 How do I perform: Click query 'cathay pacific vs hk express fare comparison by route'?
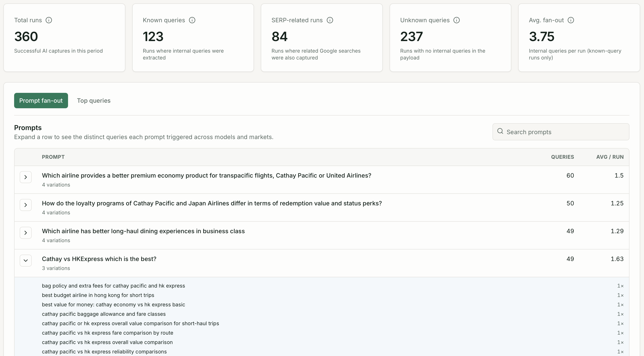(x=107, y=333)
